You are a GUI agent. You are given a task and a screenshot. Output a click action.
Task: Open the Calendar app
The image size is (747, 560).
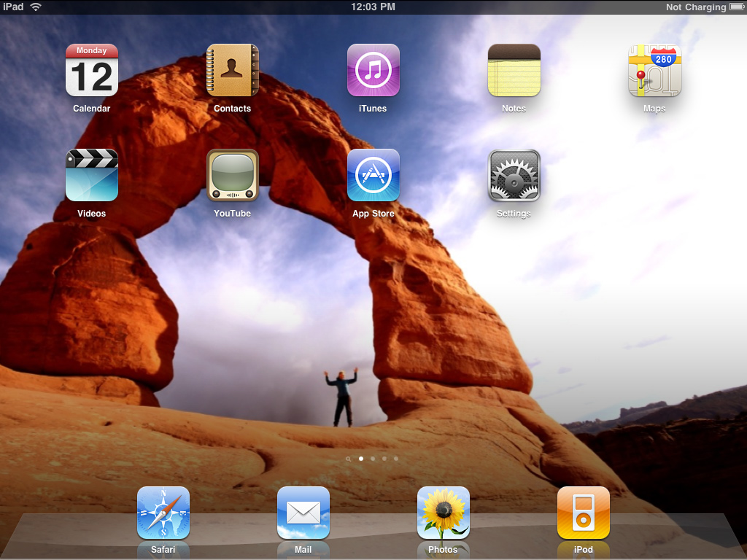click(91, 71)
